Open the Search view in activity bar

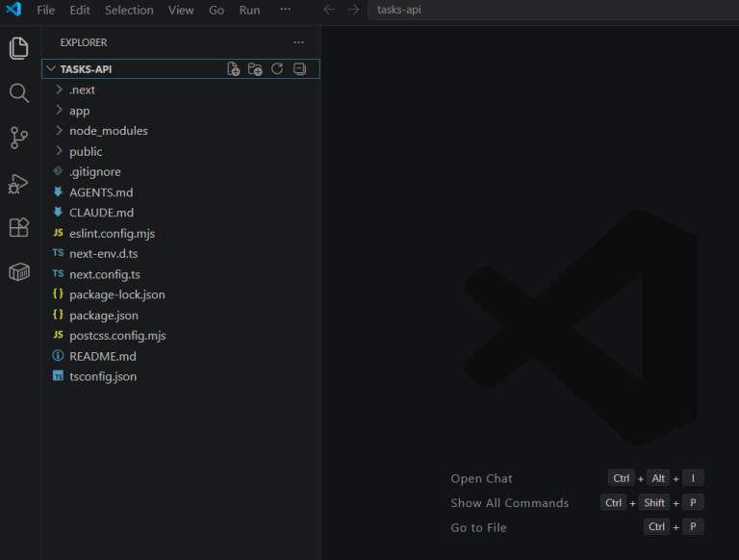(19, 93)
